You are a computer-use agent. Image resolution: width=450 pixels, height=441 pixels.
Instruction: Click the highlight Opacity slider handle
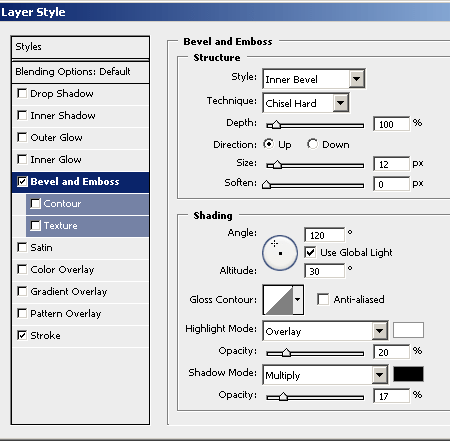(286, 353)
